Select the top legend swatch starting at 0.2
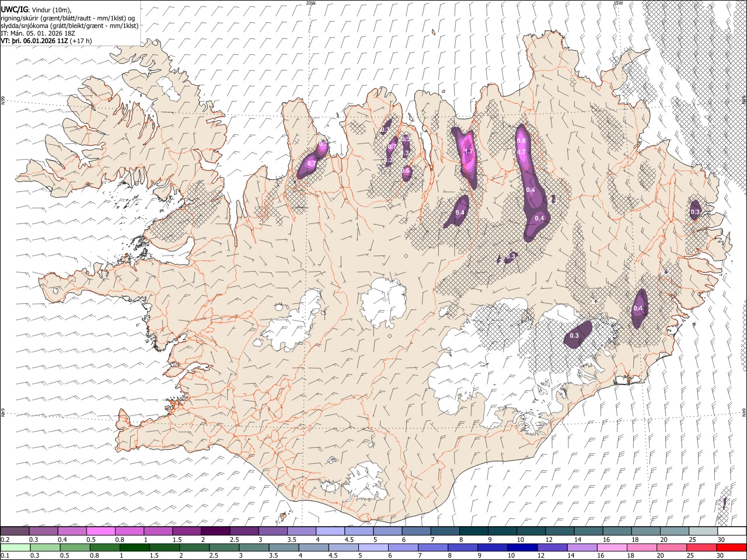The image size is (747, 560). [15, 531]
